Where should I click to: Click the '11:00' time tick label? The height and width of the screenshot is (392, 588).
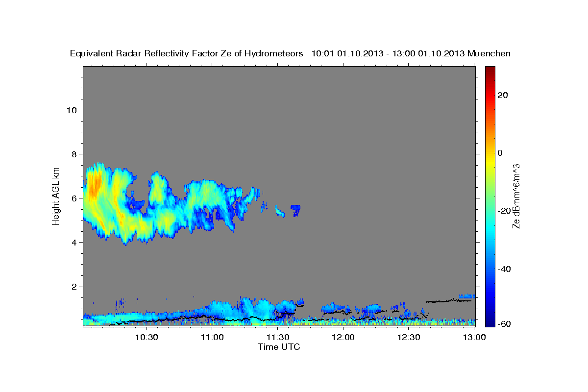click(x=212, y=338)
